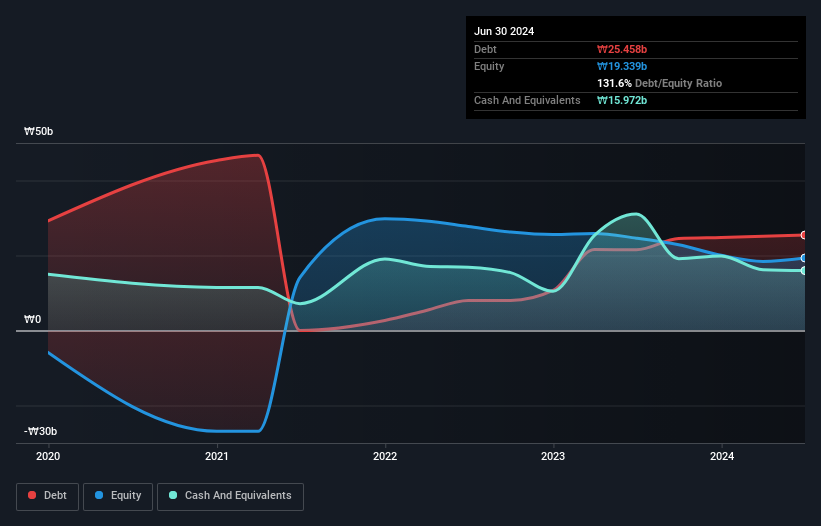Click the Debt row label in tooltip
Screen dimensions: 821x526
[x=485, y=49]
